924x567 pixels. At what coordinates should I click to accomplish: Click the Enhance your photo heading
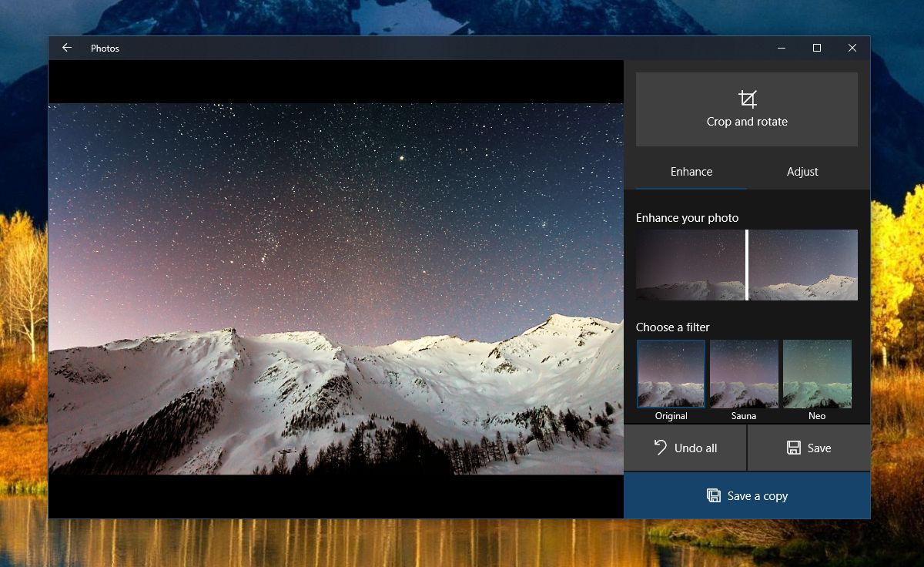(x=687, y=218)
